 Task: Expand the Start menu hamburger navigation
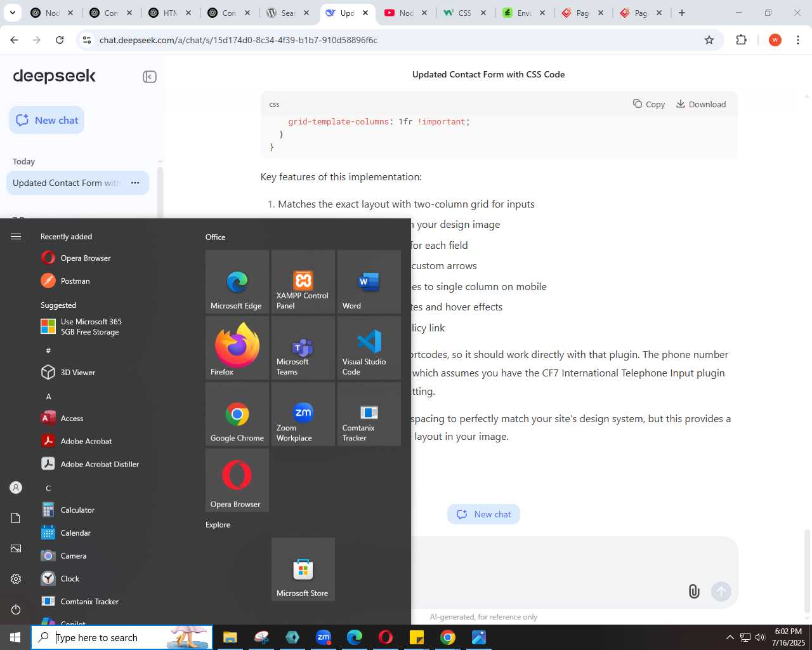coord(16,236)
